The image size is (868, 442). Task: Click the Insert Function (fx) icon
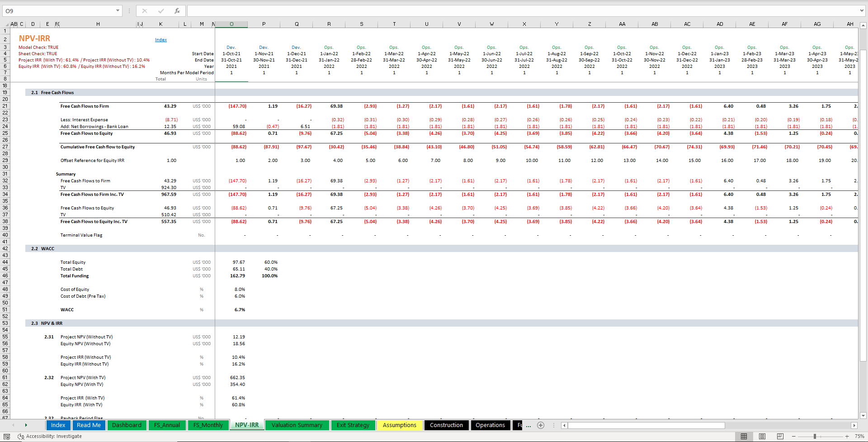(x=177, y=11)
